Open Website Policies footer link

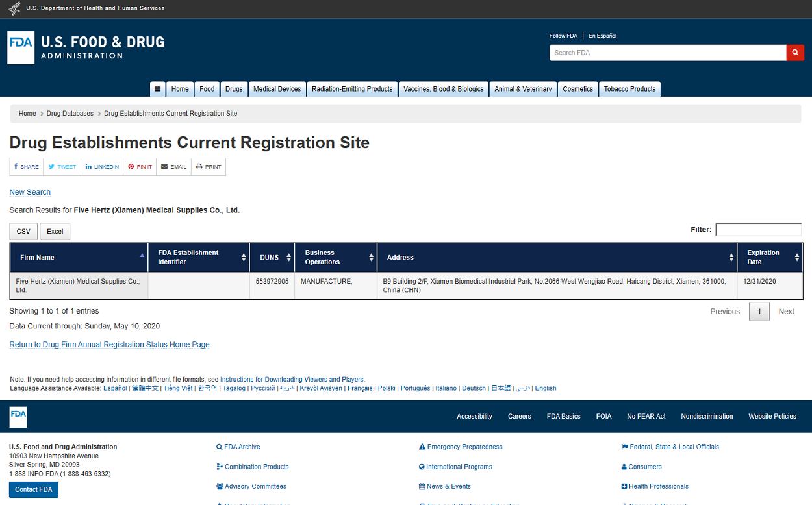pos(772,417)
